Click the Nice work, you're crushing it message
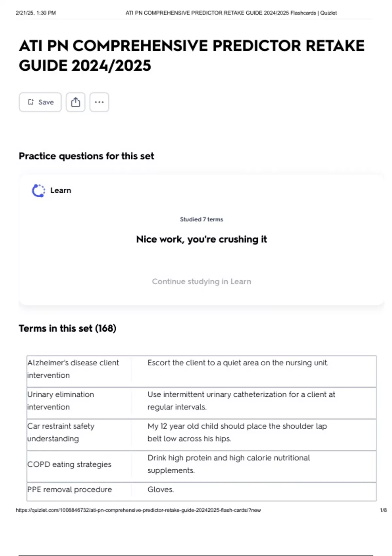Screen dimensions: 392x556 coord(202,239)
